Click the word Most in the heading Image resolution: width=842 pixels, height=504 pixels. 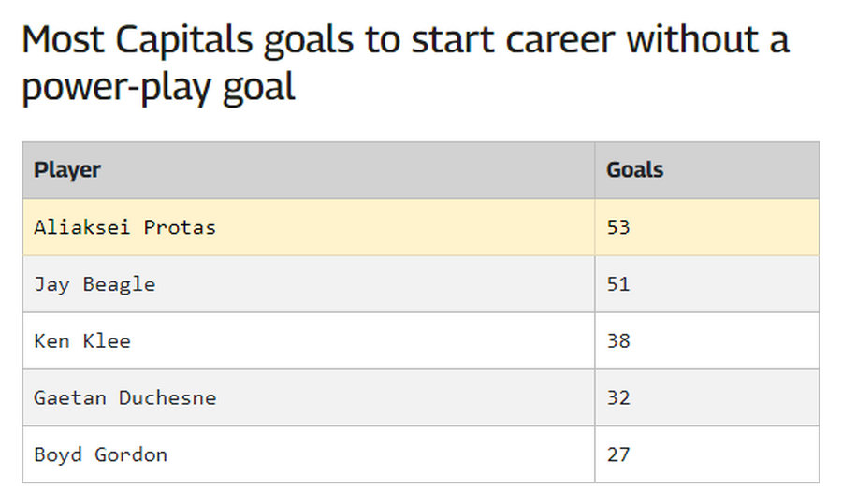pos(63,40)
